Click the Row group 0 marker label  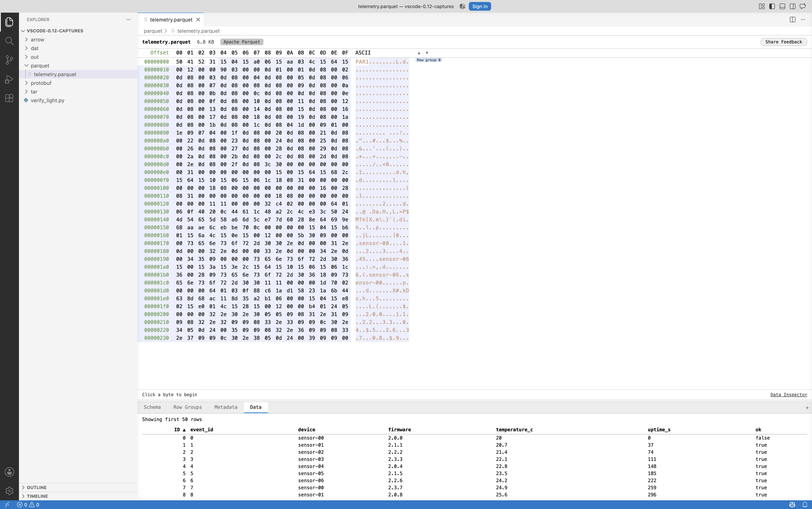429,60
